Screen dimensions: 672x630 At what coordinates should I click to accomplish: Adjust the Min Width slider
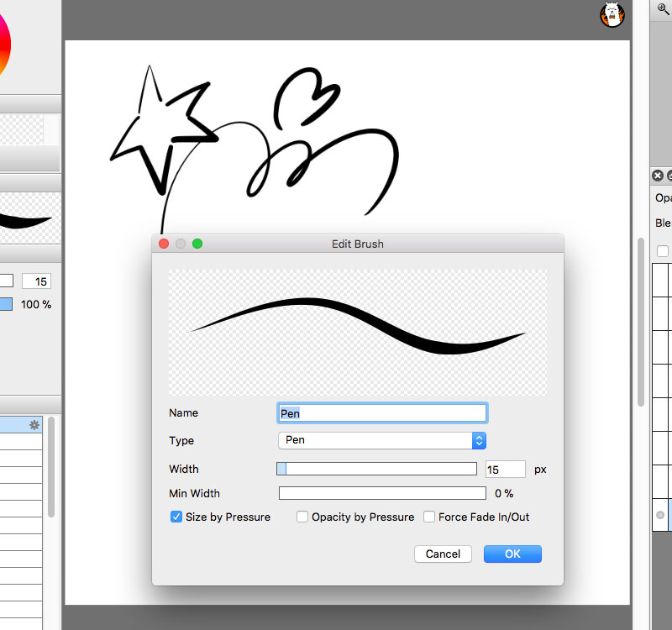(x=382, y=493)
